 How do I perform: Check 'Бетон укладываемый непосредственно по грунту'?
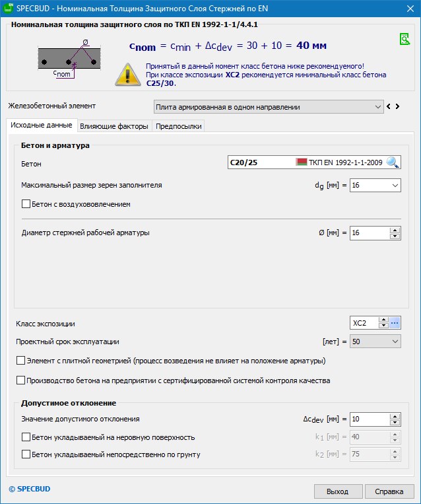26,454
